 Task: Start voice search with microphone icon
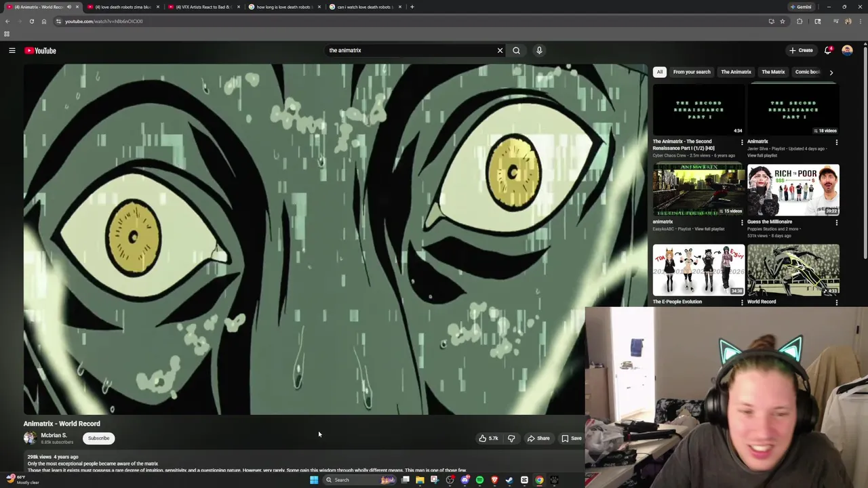pyautogui.click(x=539, y=50)
